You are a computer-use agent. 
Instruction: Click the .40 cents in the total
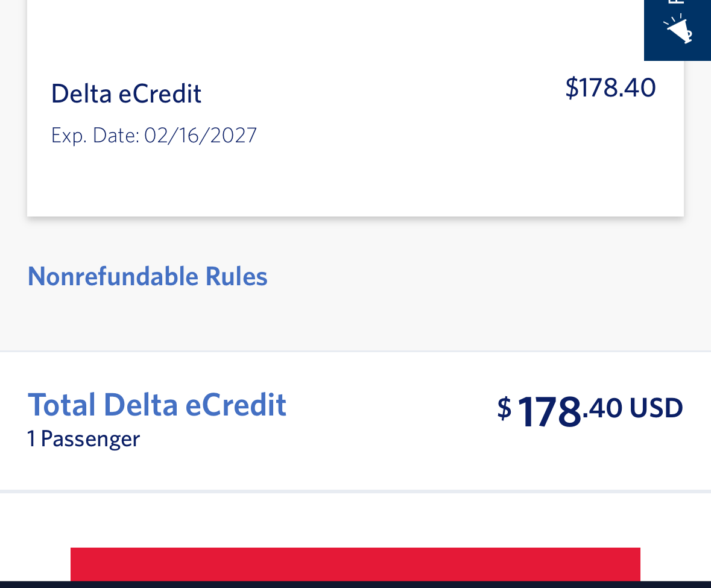(602, 408)
